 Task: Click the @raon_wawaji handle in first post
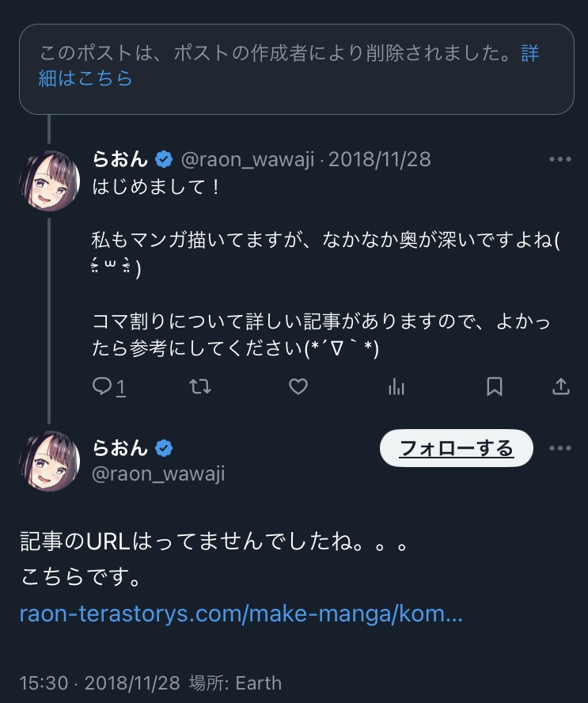click(248, 159)
